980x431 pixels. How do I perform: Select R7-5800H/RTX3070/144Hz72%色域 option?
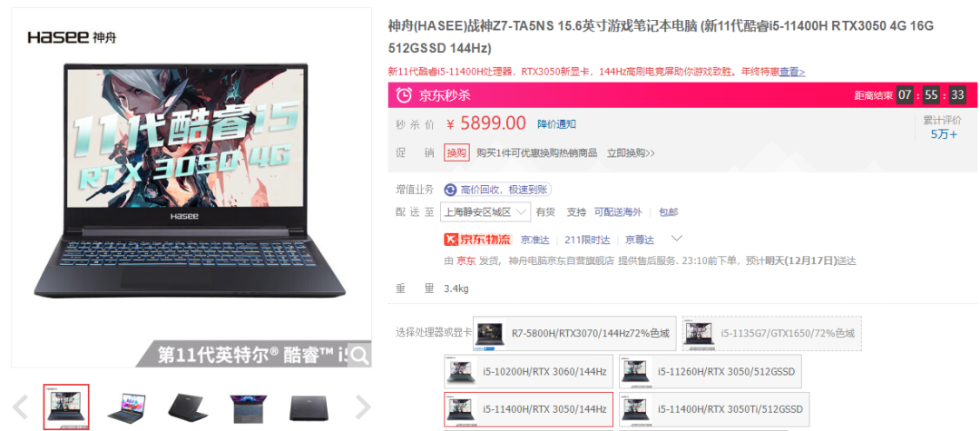tap(574, 333)
